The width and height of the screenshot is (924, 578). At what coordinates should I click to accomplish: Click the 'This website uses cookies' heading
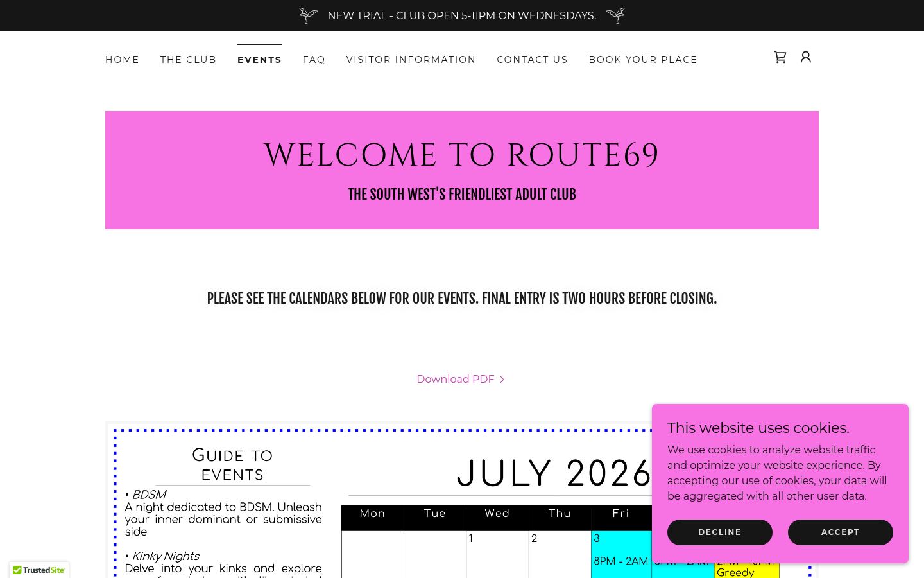758,428
